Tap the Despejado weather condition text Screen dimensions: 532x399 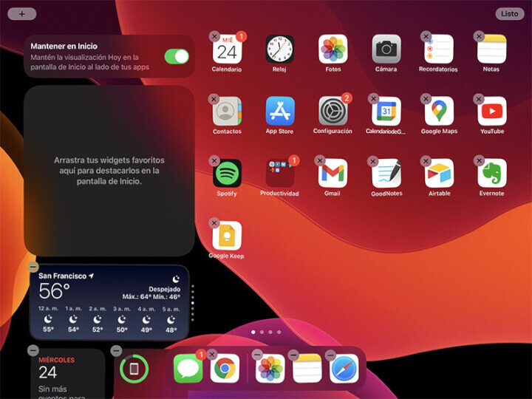(165, 290)
